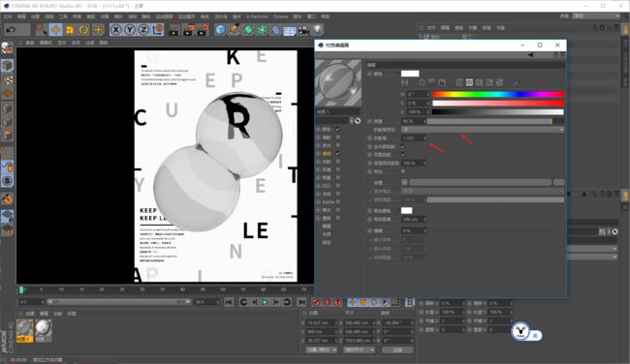Click the Render View clapperboard icon
The image size is (630, 364).
(x=173, y=30)
